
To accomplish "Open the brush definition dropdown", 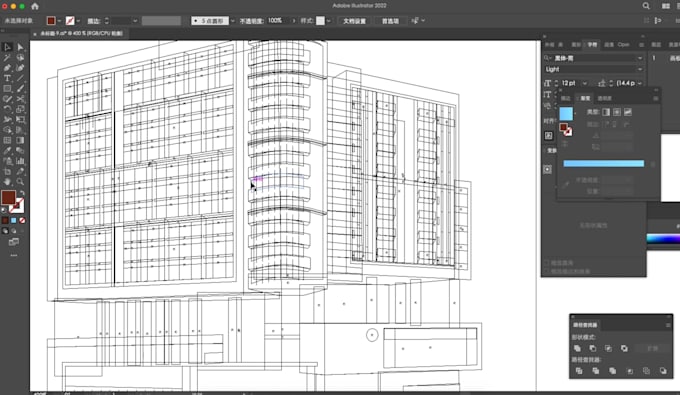I will click(232, 21).
